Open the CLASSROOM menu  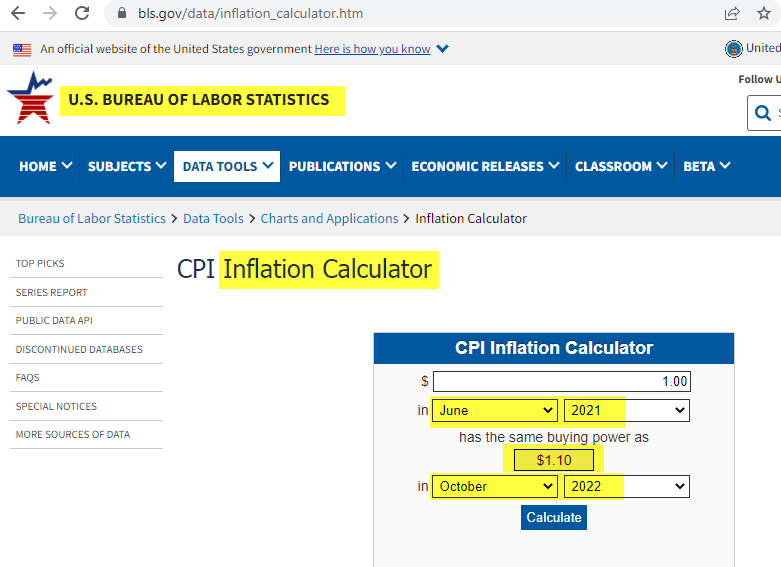click(x=621, y=166)
